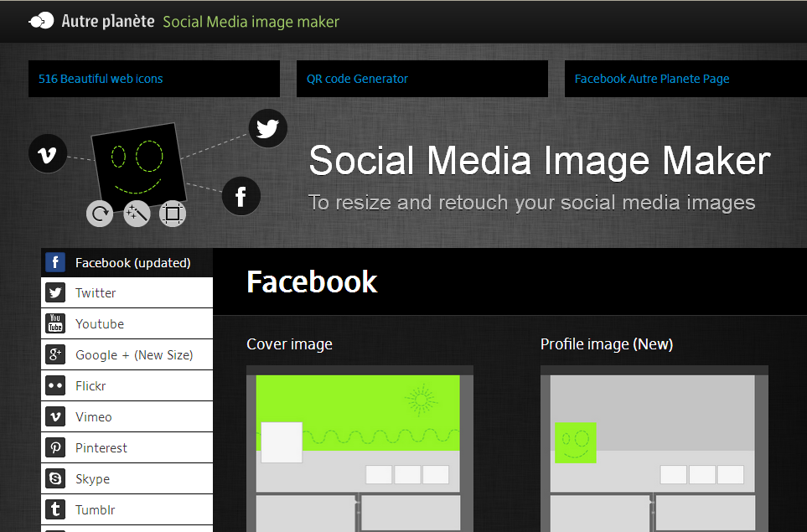This screenshot has width=807, height=532.
Task: Click the "Autre planète" site name
Action: pos(108,21)
